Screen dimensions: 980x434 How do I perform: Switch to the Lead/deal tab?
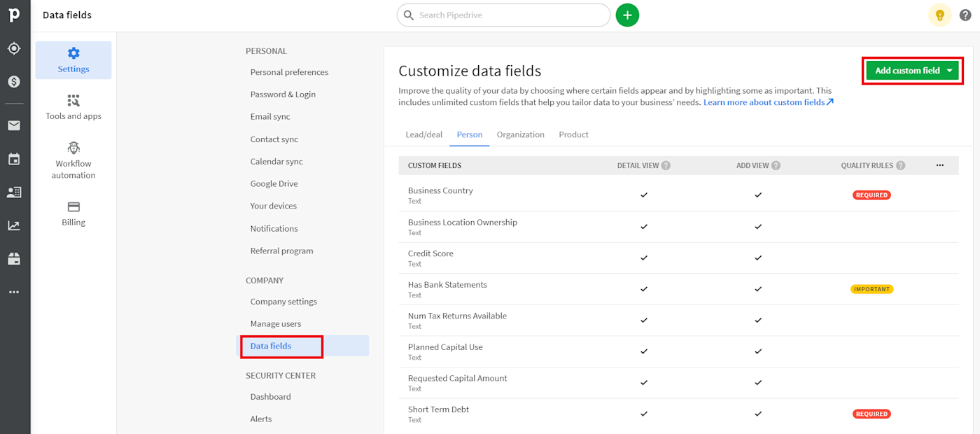point(423,134)
